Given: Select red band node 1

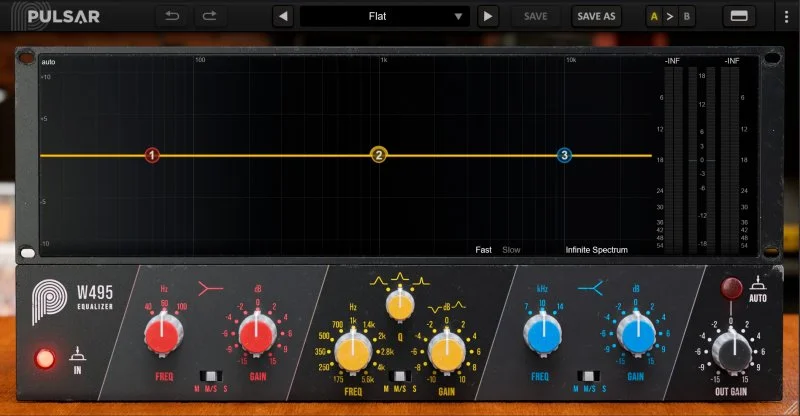Looking at the screenshot, I should [152, 155].
